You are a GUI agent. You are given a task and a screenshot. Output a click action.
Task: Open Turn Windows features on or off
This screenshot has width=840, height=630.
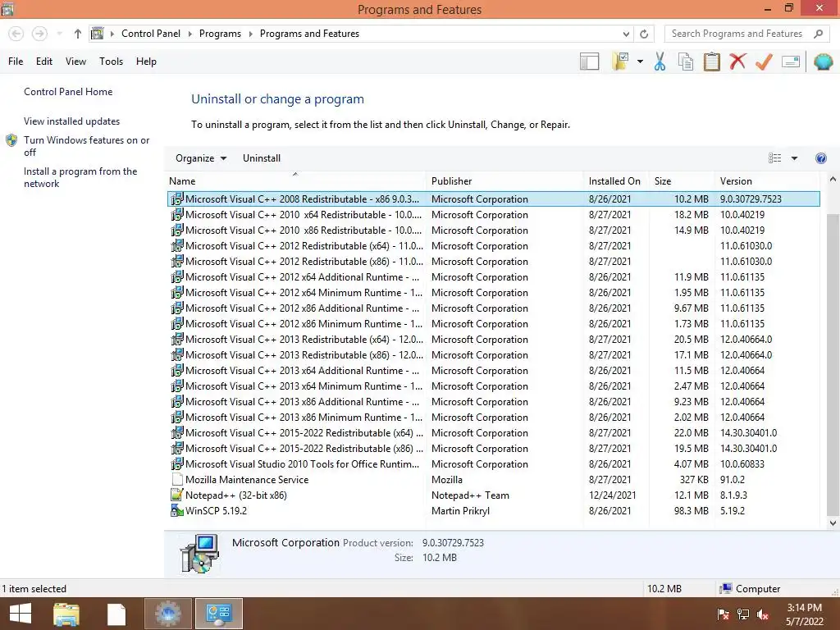coord(86,146)
